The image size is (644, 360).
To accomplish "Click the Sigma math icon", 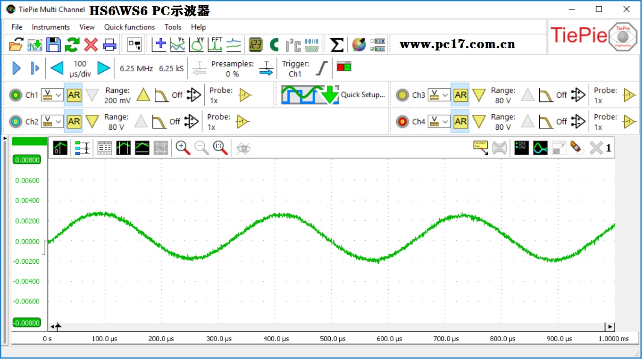I will click(336, 45).
